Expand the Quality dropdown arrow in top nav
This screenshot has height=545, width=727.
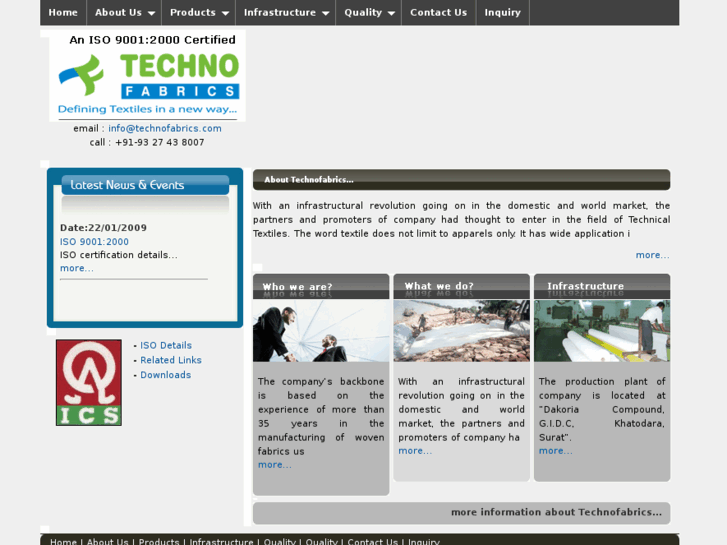click(x=391, y=13)
